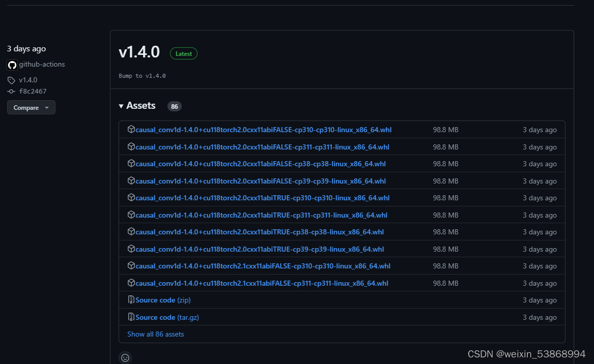The width and height of the screenshot is (594, 364).
Task: Click the 98.8 MB size of FALSE-cp310 torch2.0 row
Action: pyautogui.click(x=445, y=130)
